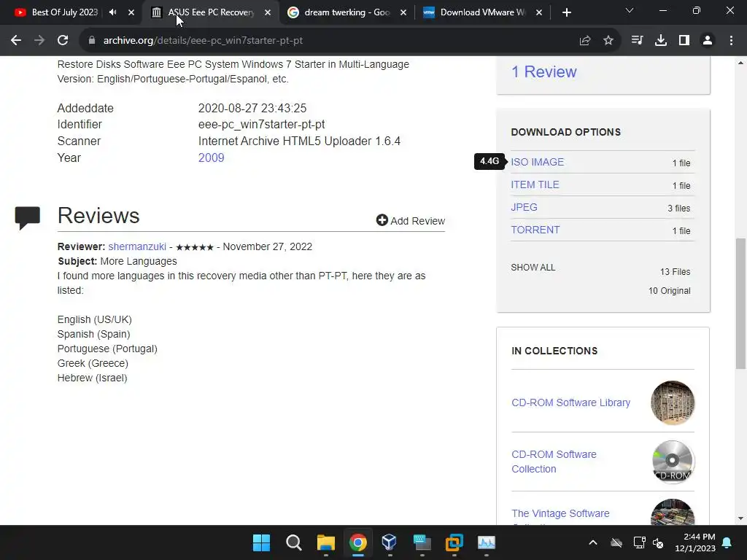
Task: Click the share page icon
Action: [x=585, y=41]
